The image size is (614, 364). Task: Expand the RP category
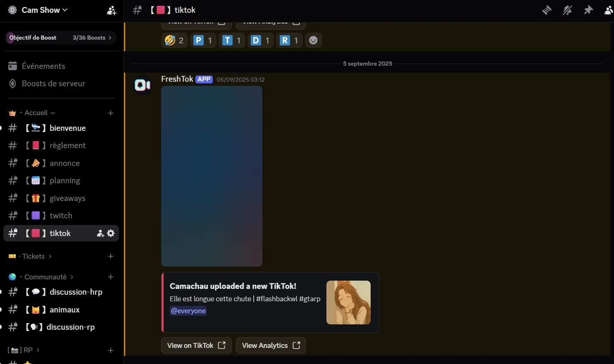(x=24, y=350)
